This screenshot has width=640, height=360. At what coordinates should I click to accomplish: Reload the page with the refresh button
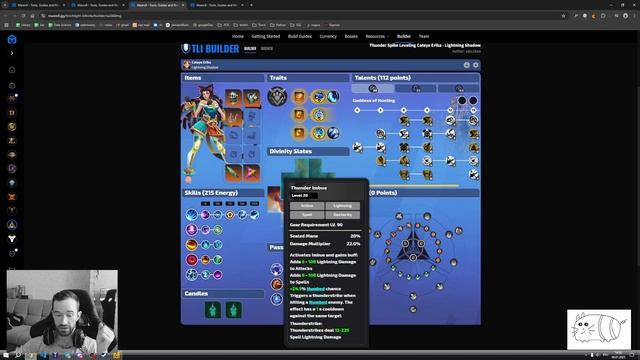pos(23,16)
